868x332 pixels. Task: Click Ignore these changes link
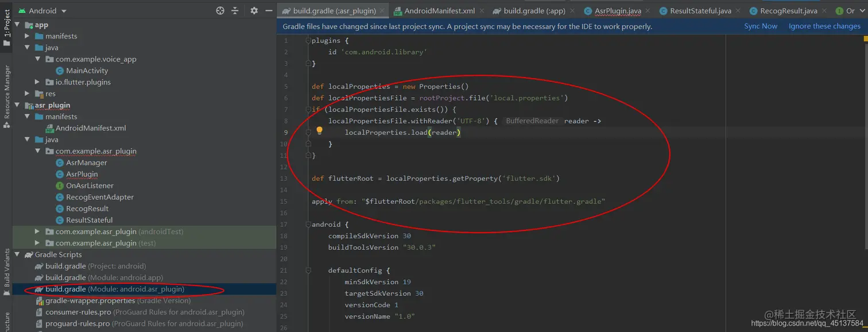(x=824, y=26)
